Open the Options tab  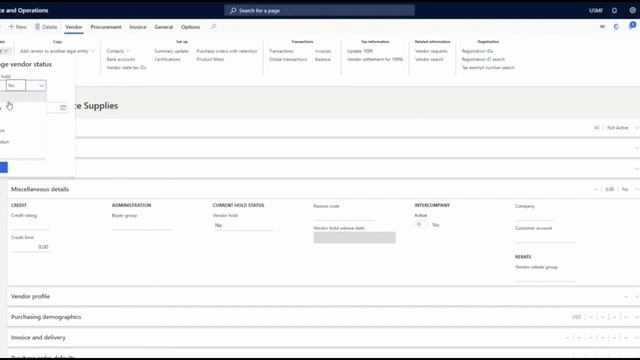[191, 27]
